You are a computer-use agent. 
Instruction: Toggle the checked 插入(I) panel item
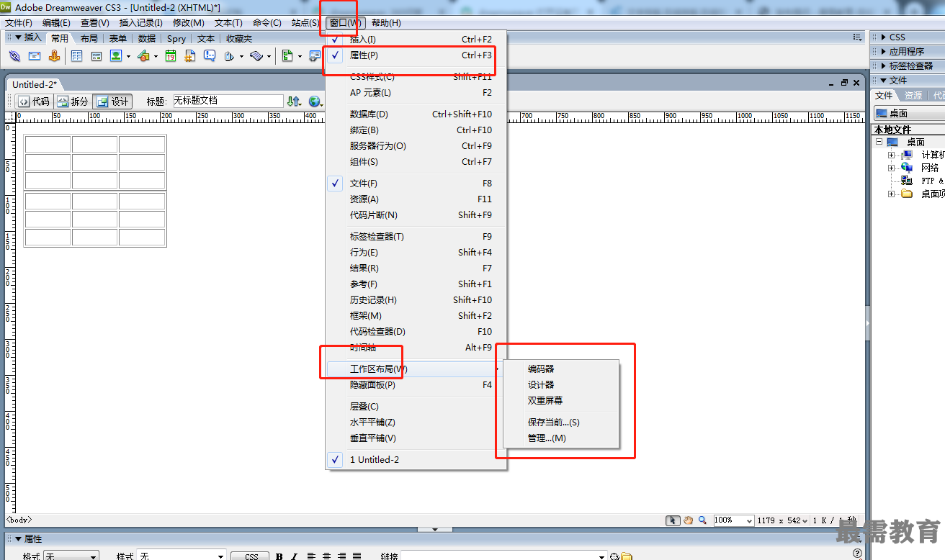click(416, 40)
